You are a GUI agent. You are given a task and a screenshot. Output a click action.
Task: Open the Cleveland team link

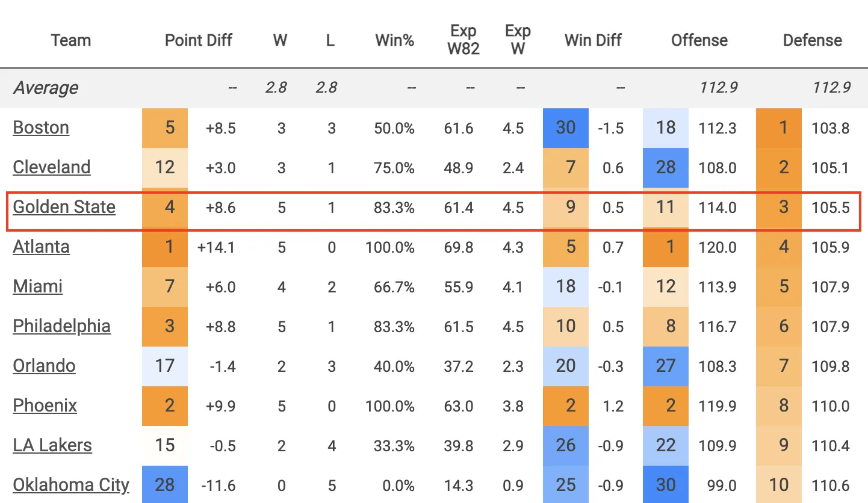tap(52, 167)
